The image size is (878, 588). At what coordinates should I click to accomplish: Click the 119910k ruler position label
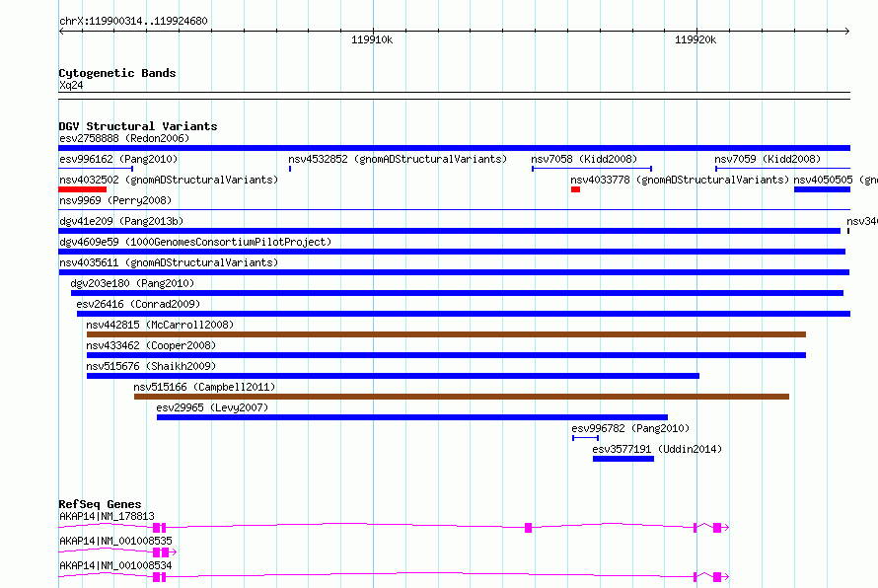click(372, 39)
